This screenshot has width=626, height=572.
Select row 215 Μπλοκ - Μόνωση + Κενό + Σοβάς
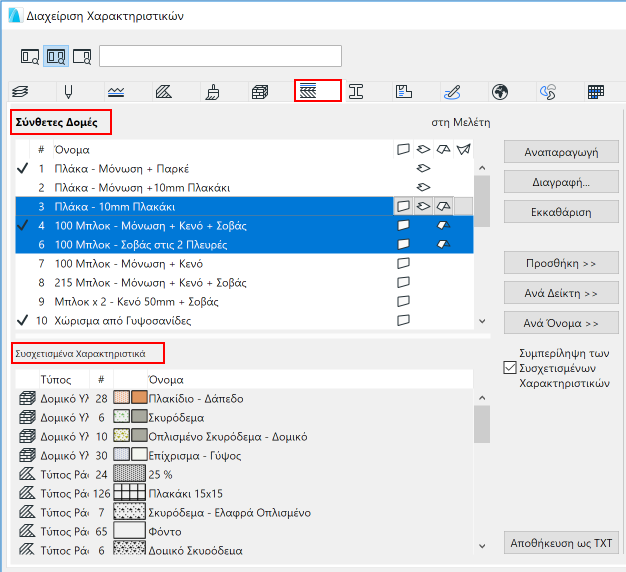tap(244, 283)
